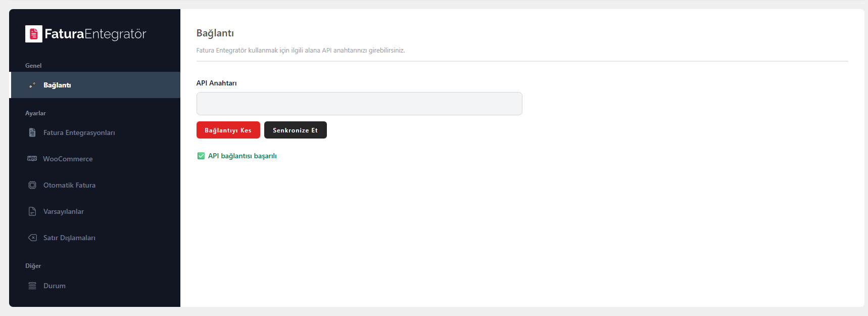868x316 pixels.
Task: Open the Bağlantı menu item
Action: [x=57, y=85]
